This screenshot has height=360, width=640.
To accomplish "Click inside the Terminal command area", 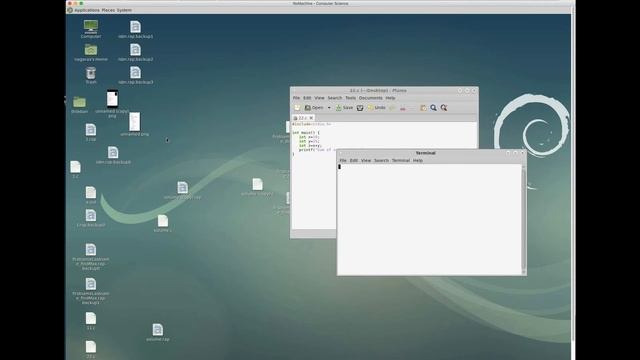I will [429, 219].
